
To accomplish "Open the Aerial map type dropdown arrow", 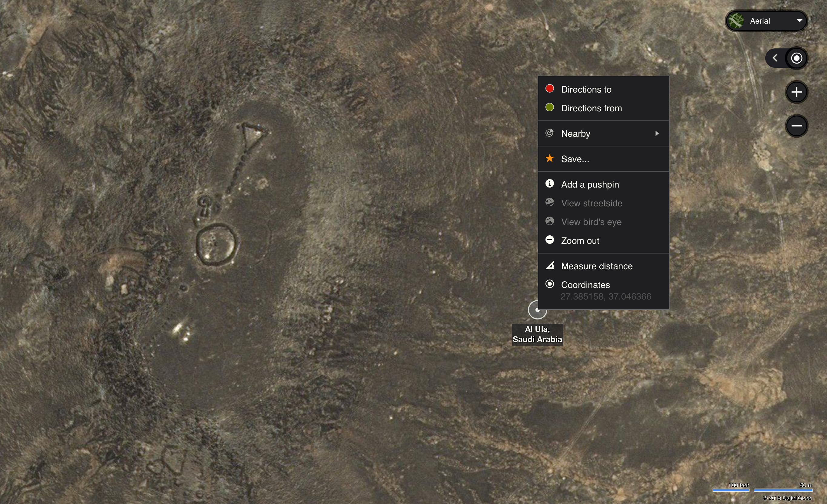I will point(799,21).
